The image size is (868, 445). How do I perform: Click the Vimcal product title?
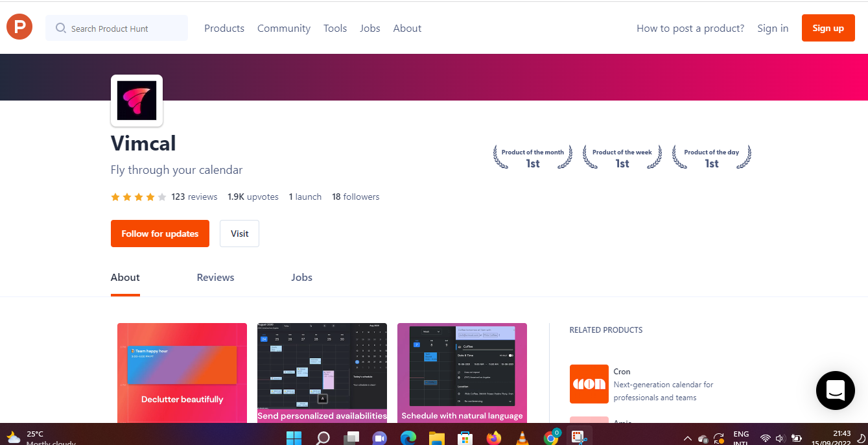[x=143, y=143]
